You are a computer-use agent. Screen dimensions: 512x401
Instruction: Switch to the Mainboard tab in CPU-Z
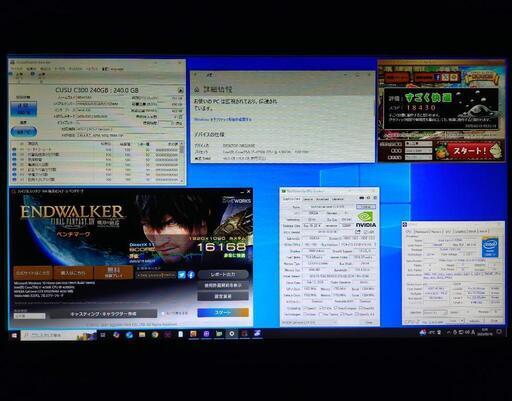coord(421,231)
